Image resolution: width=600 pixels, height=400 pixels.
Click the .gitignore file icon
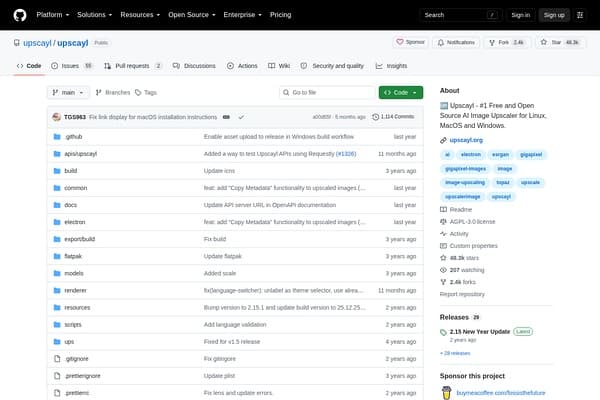[x=57, y=359]
